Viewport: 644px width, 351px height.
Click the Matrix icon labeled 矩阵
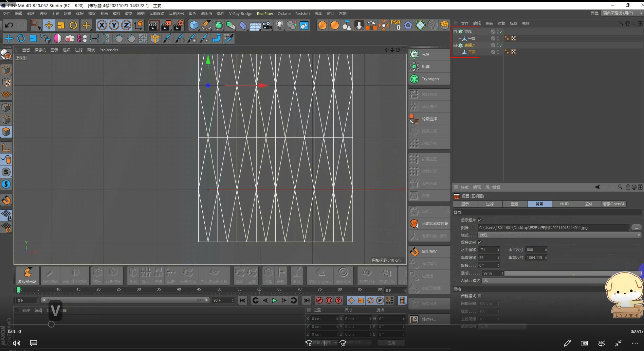(414, 67)
